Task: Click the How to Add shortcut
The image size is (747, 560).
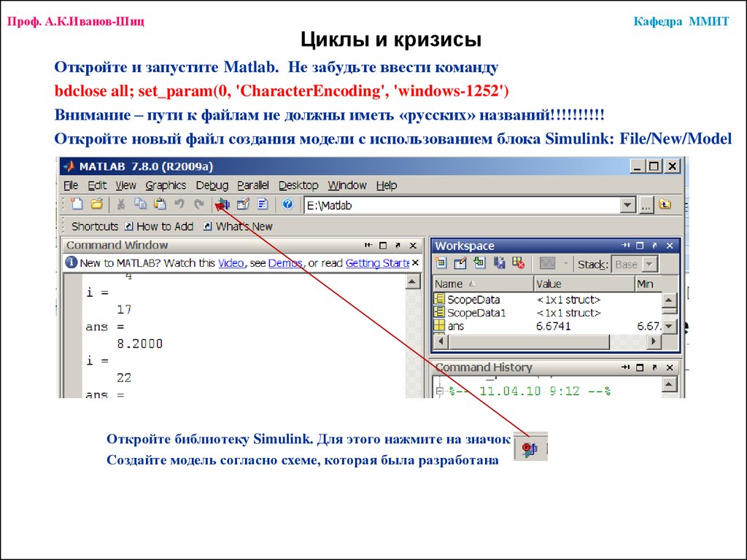Action: pyautogui.click(x=159, y=226)
